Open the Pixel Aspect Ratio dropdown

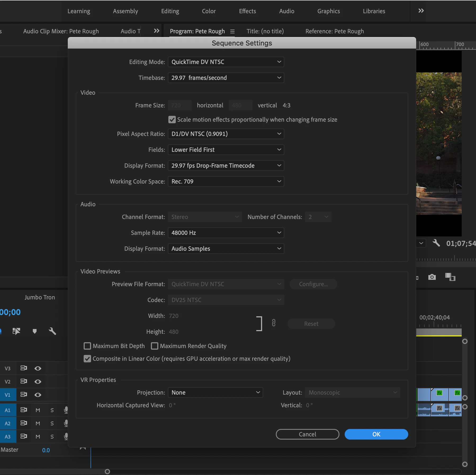click(226, 134)
